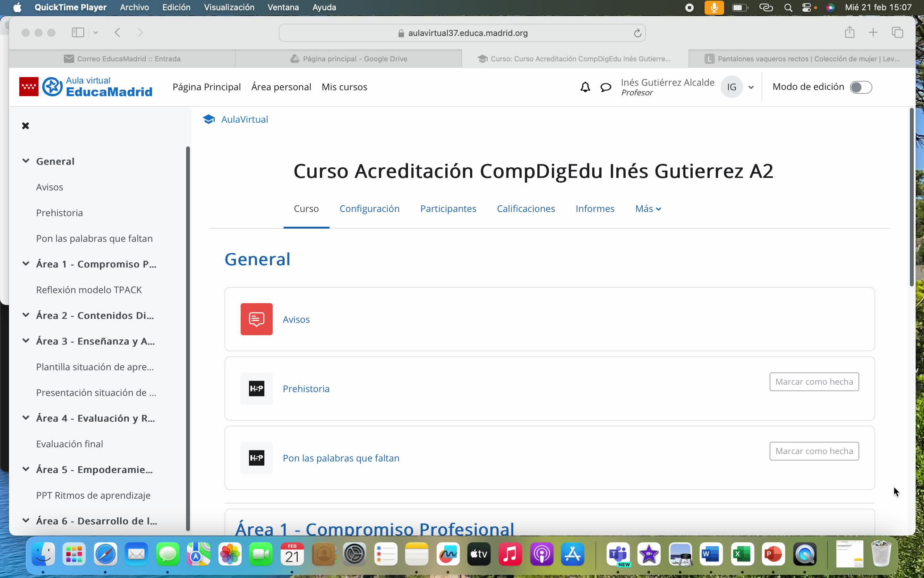Go forward in Safari history

coord(140,32)
